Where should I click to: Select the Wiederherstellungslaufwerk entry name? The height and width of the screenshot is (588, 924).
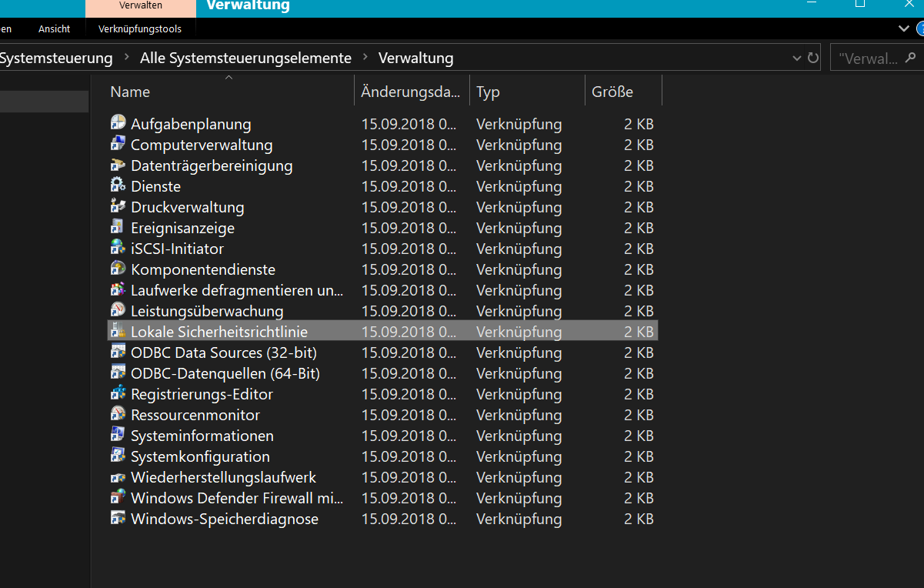(x=223, y=477)
